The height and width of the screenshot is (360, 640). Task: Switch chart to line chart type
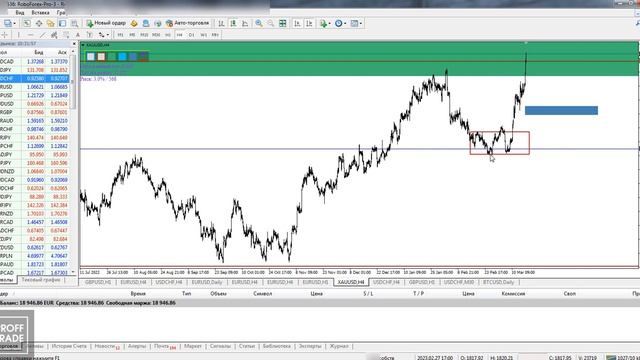coord(245,23)
